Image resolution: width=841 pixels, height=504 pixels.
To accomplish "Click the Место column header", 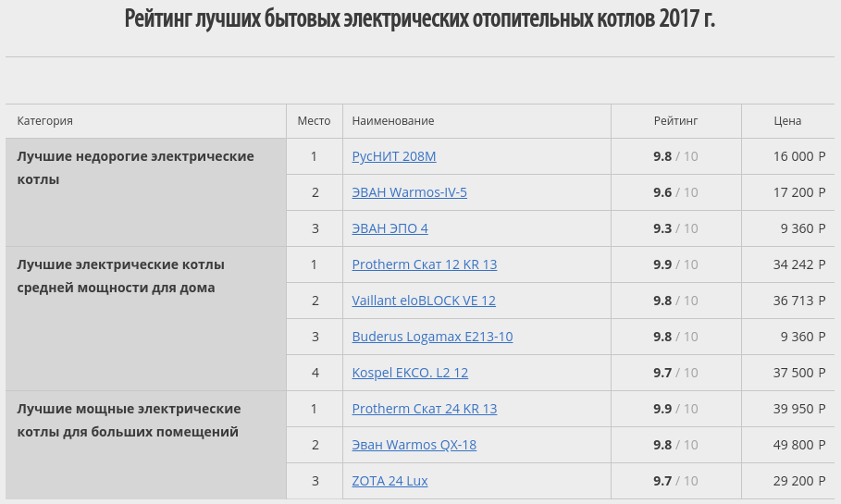I will (x=315, y=120).
